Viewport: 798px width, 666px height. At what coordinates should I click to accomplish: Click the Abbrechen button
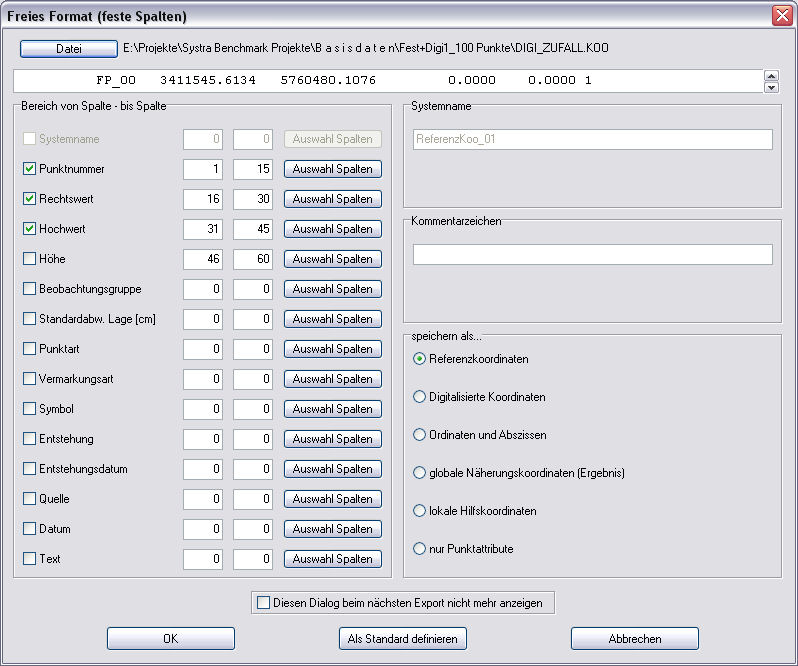[634, 639]
